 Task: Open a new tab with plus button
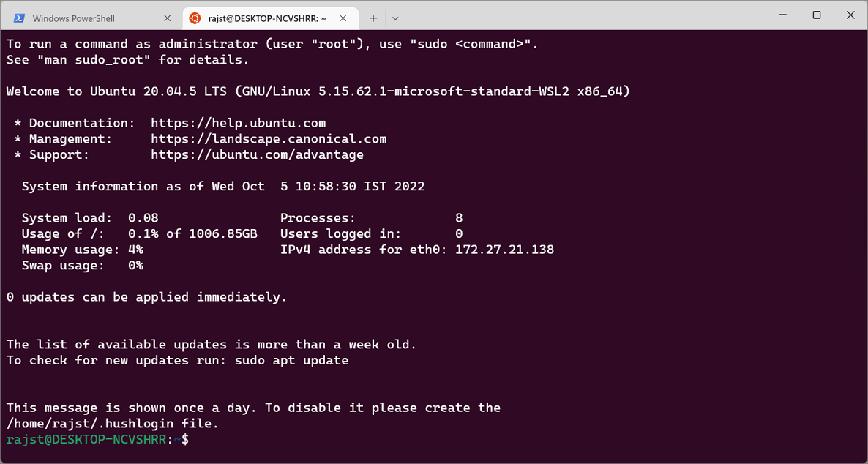pyautogui.click(x=373, y=18)
